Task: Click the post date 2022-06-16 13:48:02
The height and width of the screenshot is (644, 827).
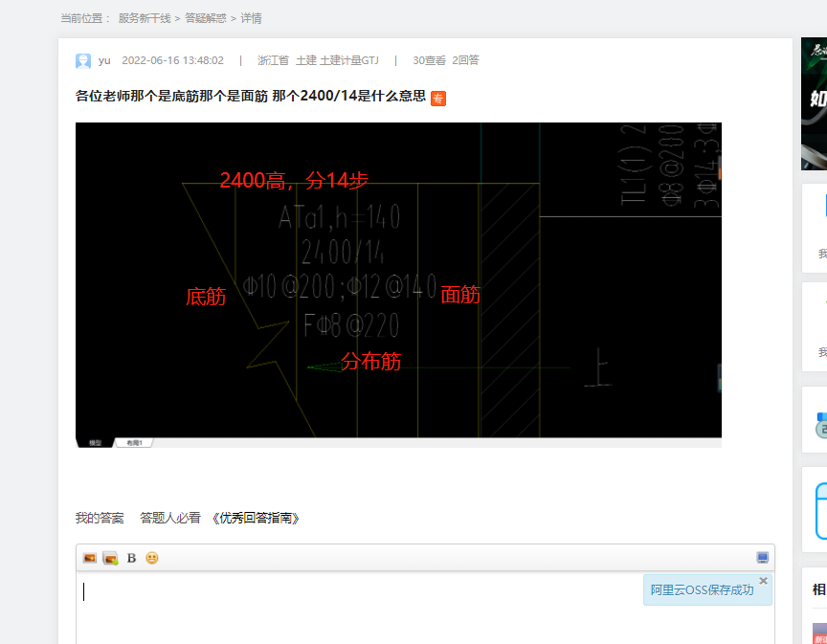Action: tap(172, 60)
